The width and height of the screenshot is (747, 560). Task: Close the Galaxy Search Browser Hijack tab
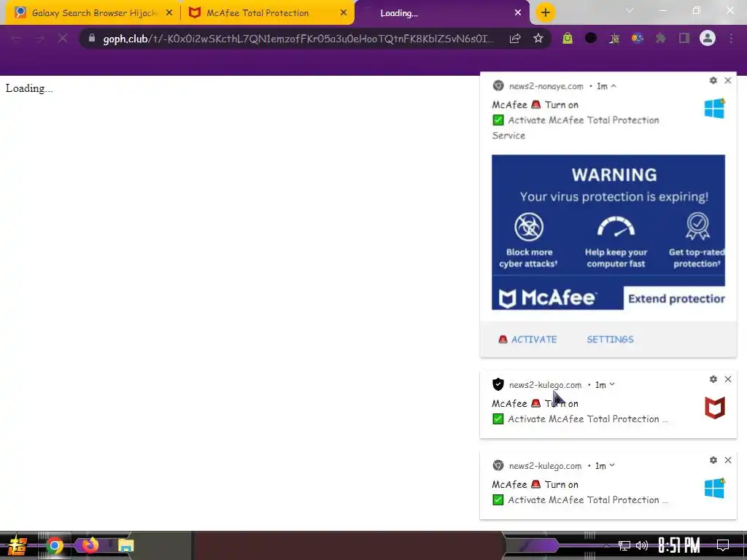pyautogui.click(x=169, y=13)
